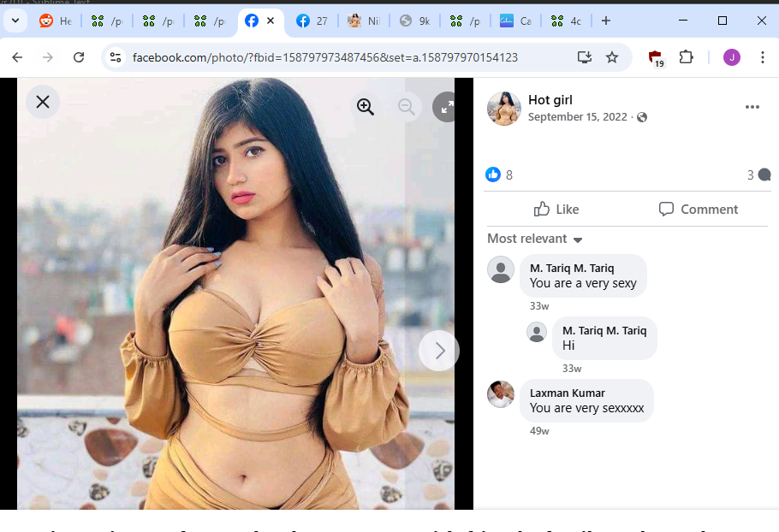The image size is (779, 532).
Task: Open M. Tariq commenter name on first comment
Action: 572,269
